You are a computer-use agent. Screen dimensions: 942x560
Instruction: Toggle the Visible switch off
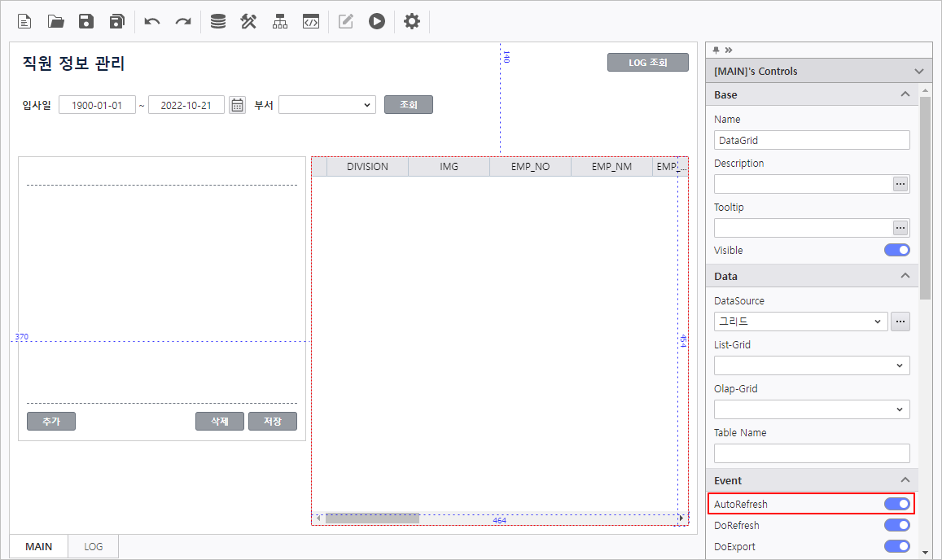click(896, 250)
